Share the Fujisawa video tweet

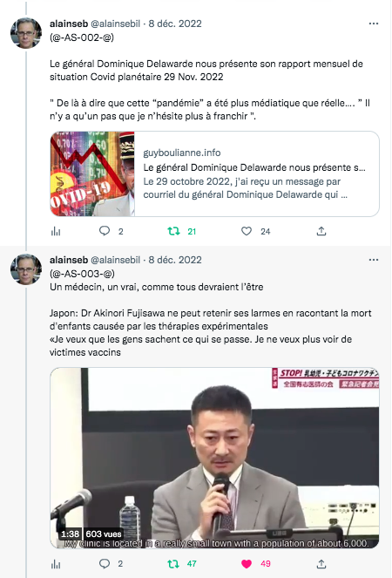[x=321, y=564]
